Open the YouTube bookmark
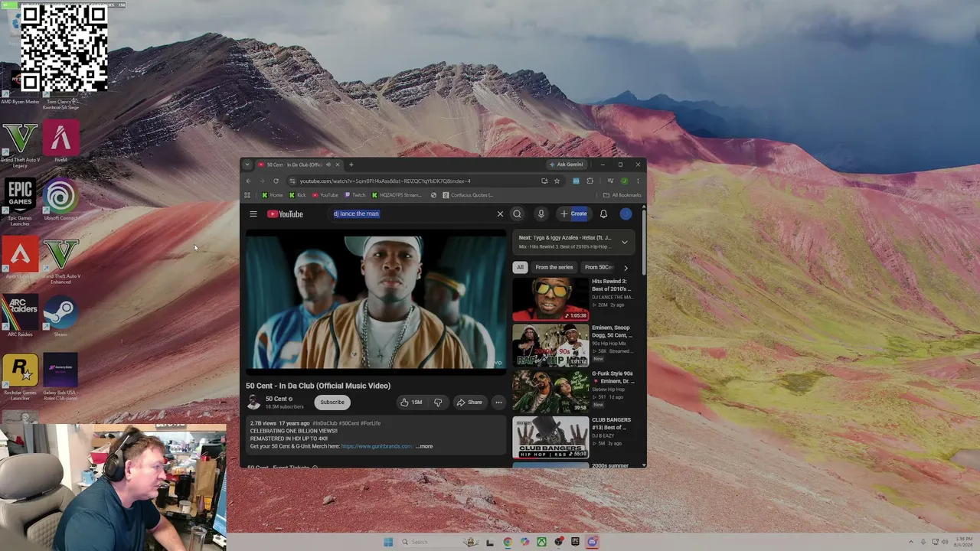The image size is (980, 551). [x=325, y=195]
